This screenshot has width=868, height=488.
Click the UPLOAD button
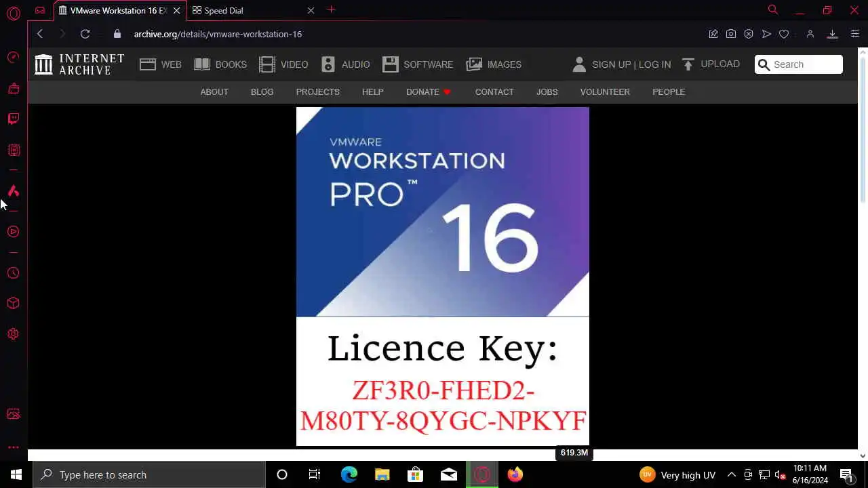(711, 64)
